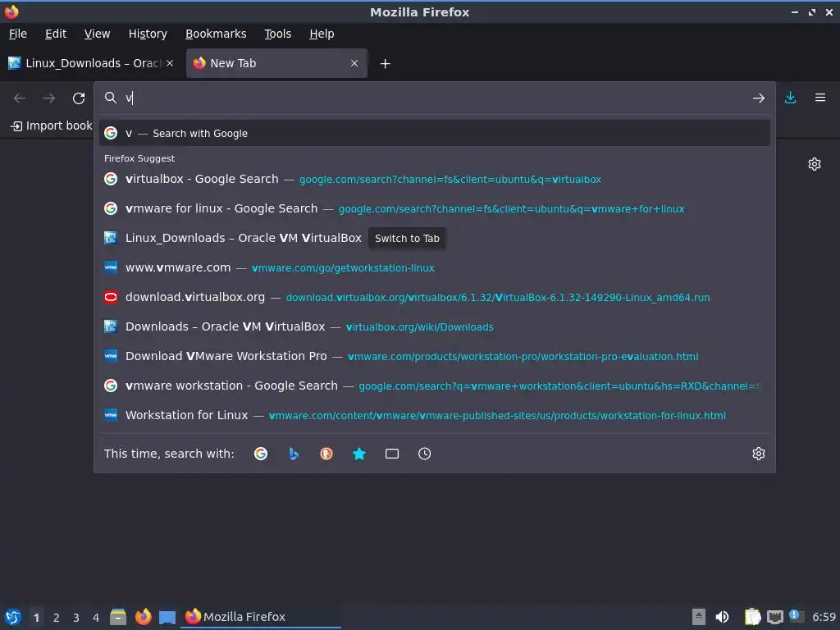Select the New Tab tab
This screenshot has height=630, width=840.
pos(276,63)
